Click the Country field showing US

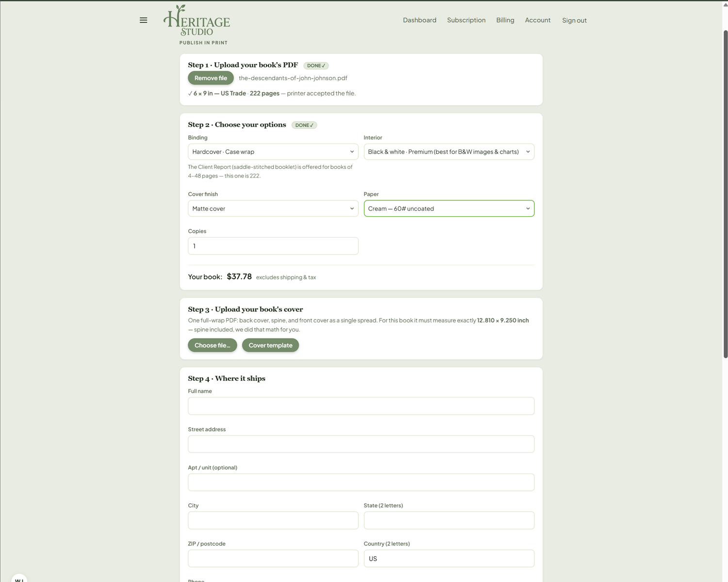(449, 559)
